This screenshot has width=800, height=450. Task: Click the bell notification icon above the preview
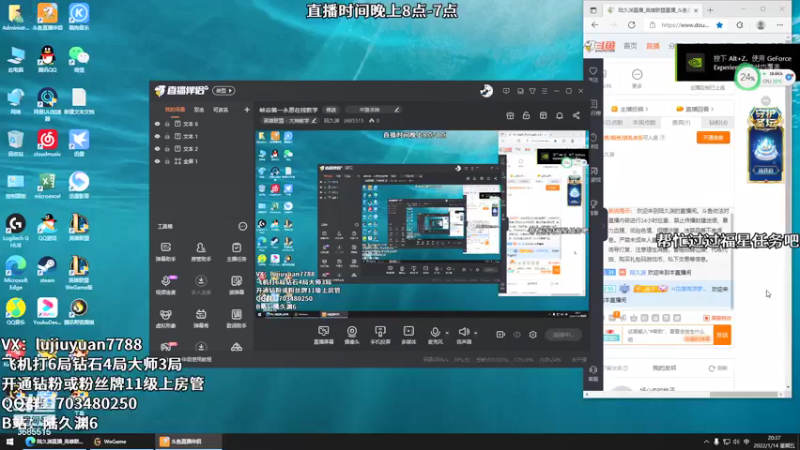(560, 116)
